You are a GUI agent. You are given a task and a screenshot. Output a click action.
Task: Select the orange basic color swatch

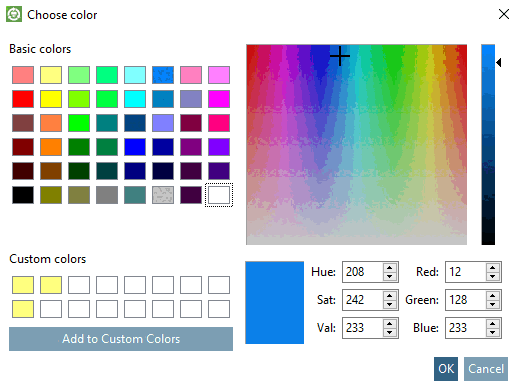(x=51, y=147)
